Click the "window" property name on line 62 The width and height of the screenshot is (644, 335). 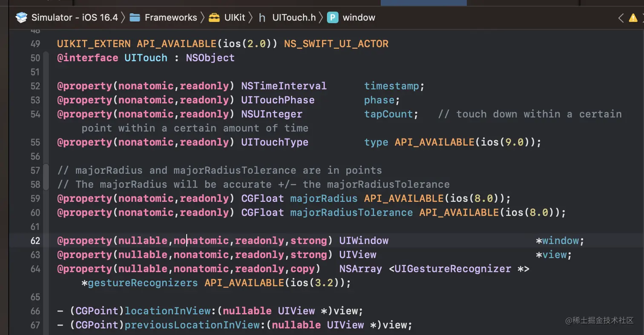[560, 241]
